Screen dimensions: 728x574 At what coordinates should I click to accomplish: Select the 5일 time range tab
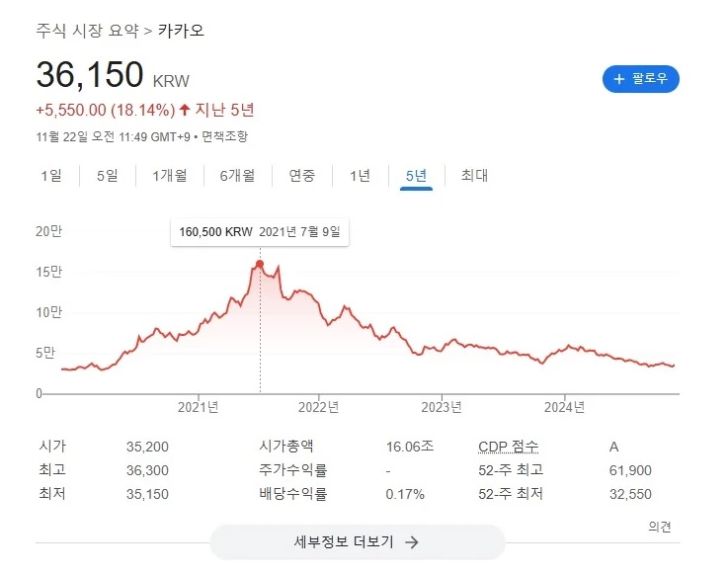107,176
